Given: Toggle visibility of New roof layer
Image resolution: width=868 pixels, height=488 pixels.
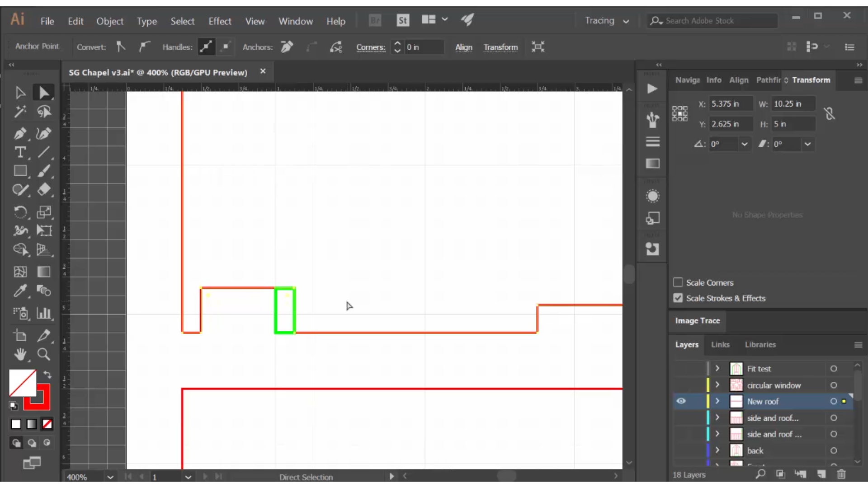Looking at the screenshot, I should [681, 401].
